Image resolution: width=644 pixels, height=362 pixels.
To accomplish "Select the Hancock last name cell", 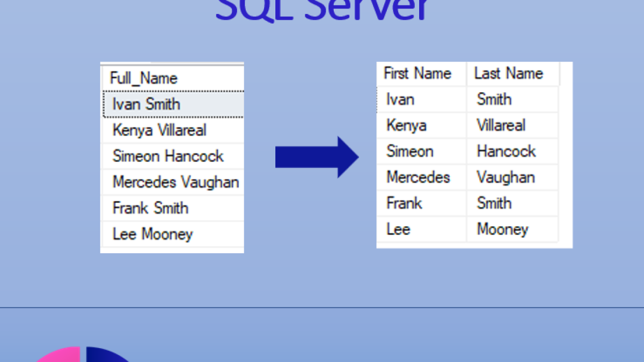I will point(506,151).
